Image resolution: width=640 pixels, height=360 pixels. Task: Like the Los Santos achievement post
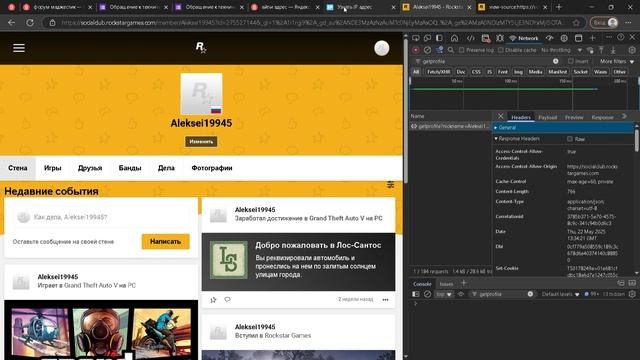pos(213,300)
